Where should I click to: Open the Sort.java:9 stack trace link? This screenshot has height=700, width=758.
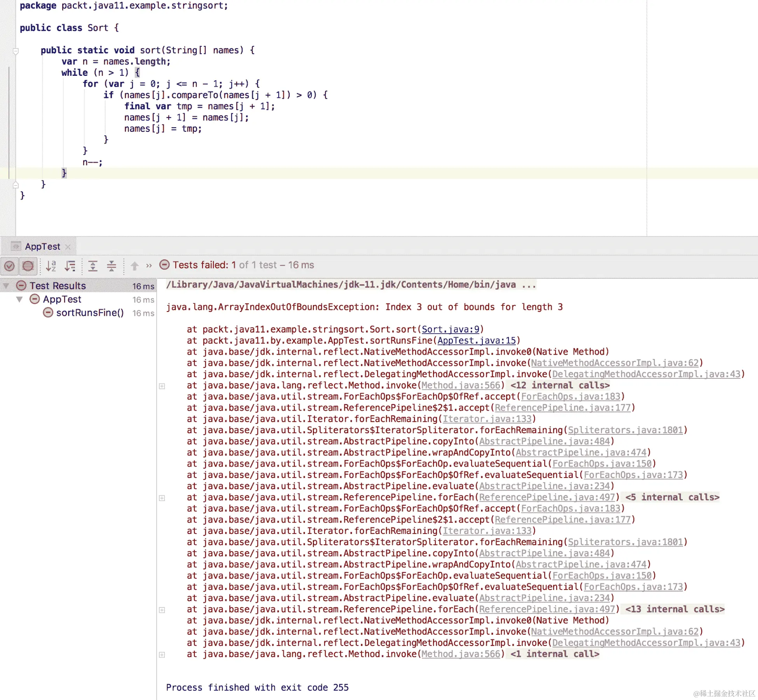tap(450, 329)
